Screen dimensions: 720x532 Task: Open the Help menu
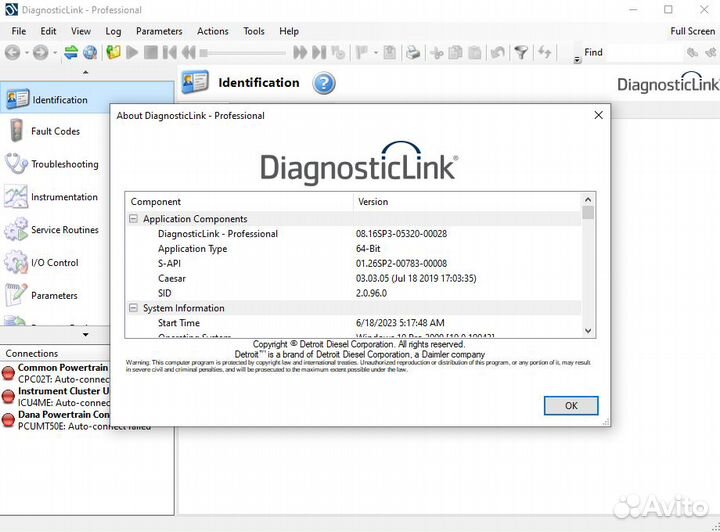coord(289,31)
